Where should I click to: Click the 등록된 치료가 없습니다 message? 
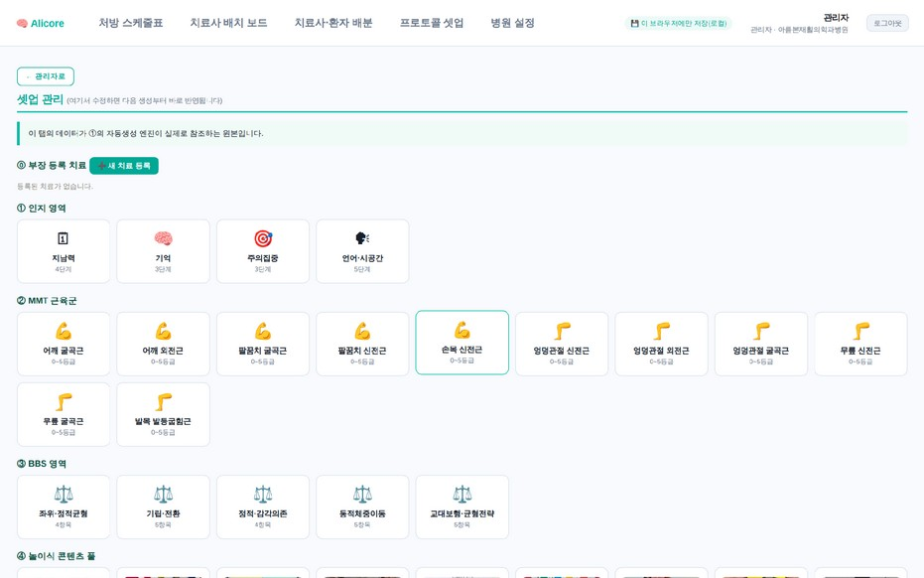tap(55, 187)
